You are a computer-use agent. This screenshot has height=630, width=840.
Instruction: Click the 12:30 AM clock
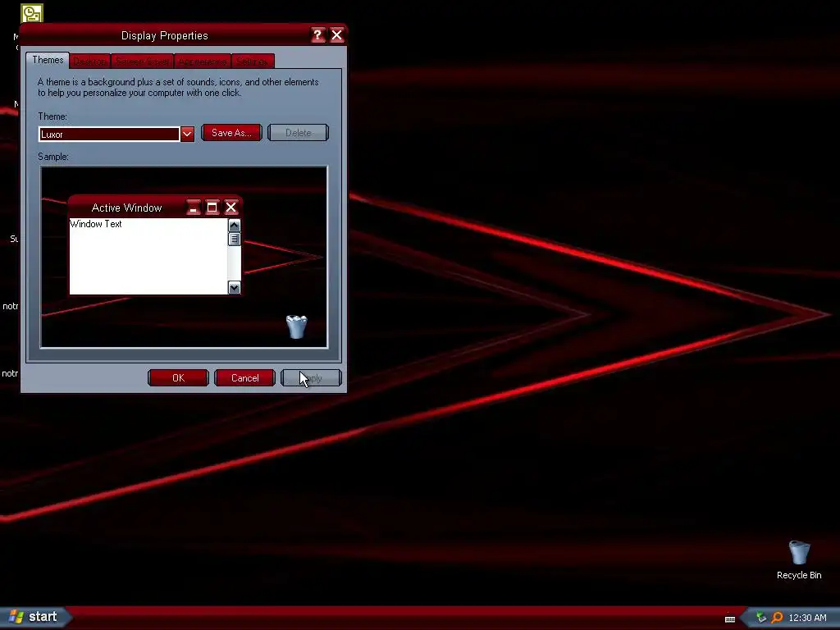click(807, 619)
